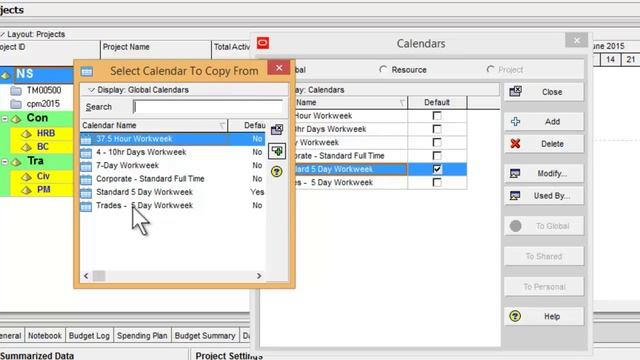Click the Used By... button
Screen dimensions: 640x360
[544, 196]
